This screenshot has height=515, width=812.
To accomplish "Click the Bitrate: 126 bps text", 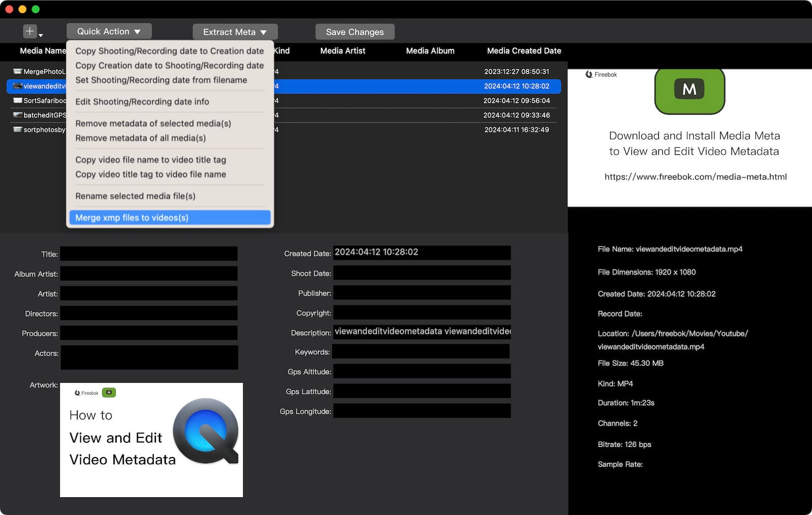I will pyautogui.click(x=624, y=444).
